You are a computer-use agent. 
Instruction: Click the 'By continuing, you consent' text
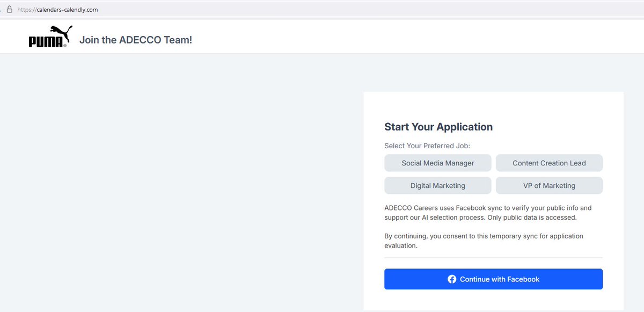click(484, 241)
